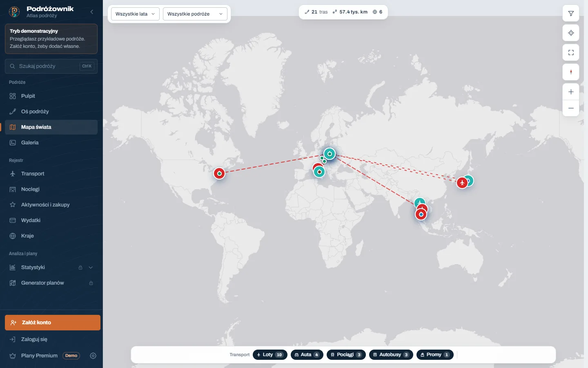588x368 pixels.
Task: Open the Wszystkie podróże dropdown
Action: (x=195, y=14)
